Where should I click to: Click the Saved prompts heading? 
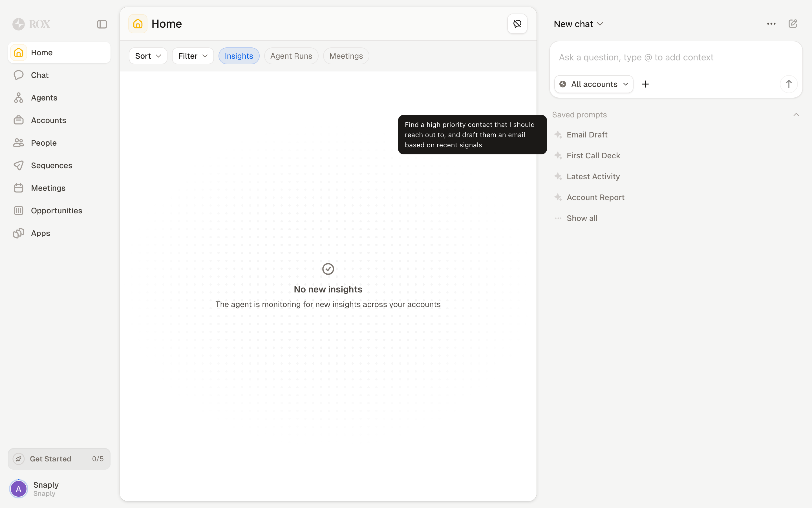[579, 115]
